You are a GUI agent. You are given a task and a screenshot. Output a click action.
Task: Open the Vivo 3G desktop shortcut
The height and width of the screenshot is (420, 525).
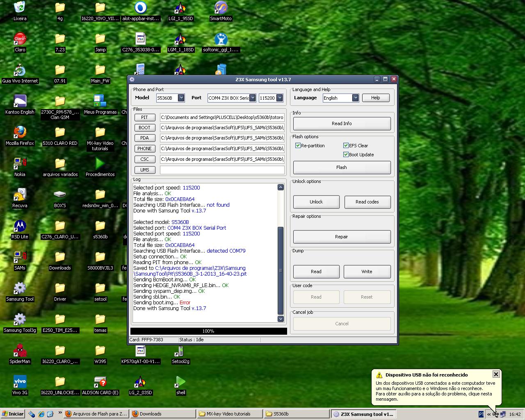coord(20,385)
